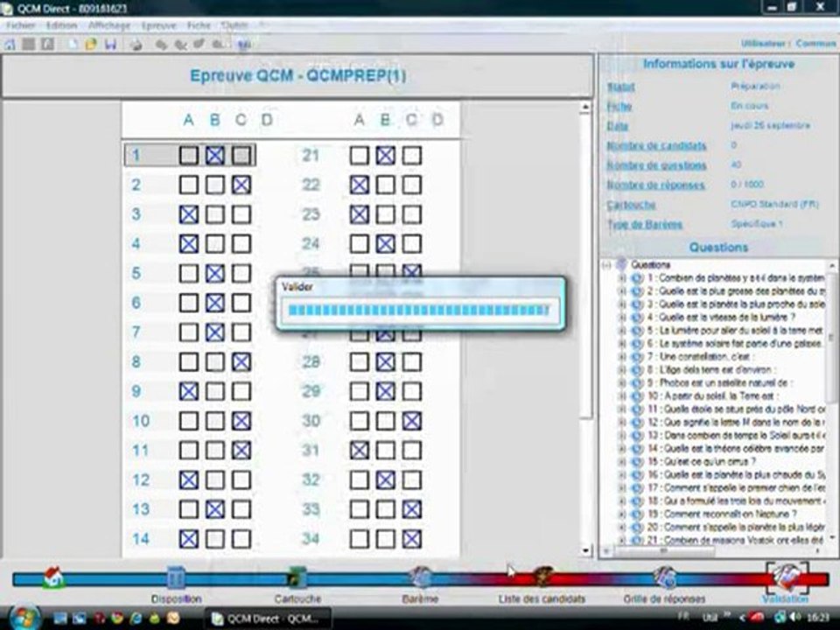Viewport: 840px width, 630px height.
Task: Expand tree question 4 vitesse de la lumière
Action: (622, 318)
